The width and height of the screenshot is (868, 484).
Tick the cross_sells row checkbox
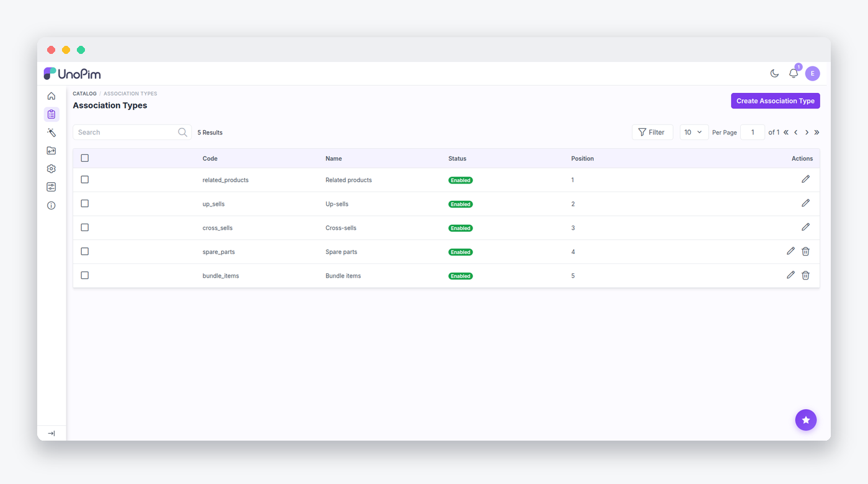[85, 227]
